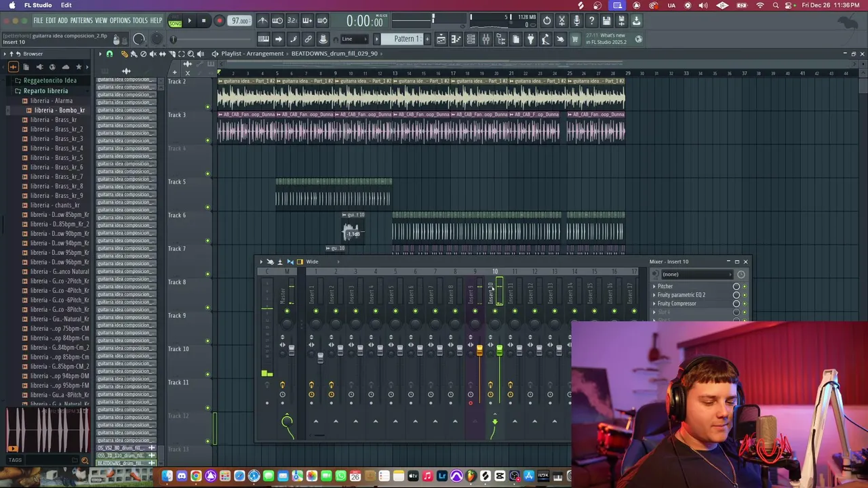868x488 pixels.
Task: Open the Playlist view icon in toolbar
Action: (x=441, y=39)
